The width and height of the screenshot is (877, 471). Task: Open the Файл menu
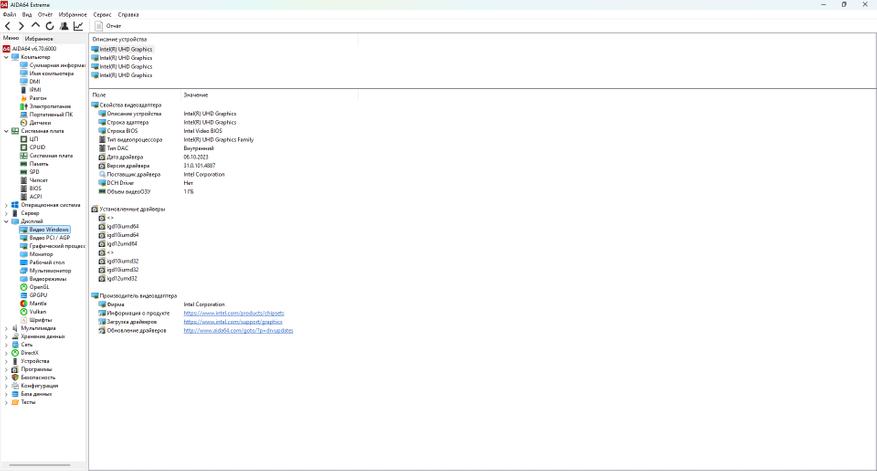tap(10, 15)
